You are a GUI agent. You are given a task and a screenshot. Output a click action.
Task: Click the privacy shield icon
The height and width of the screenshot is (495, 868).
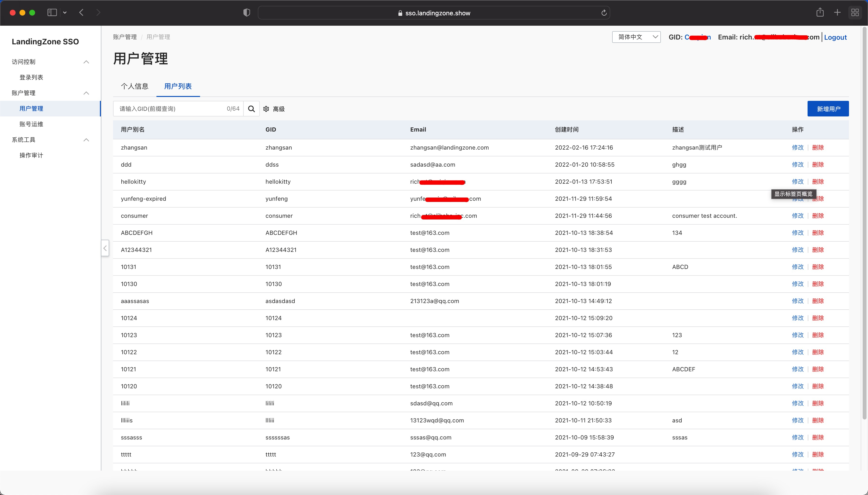pyautogui.click(x=247, y=13)
